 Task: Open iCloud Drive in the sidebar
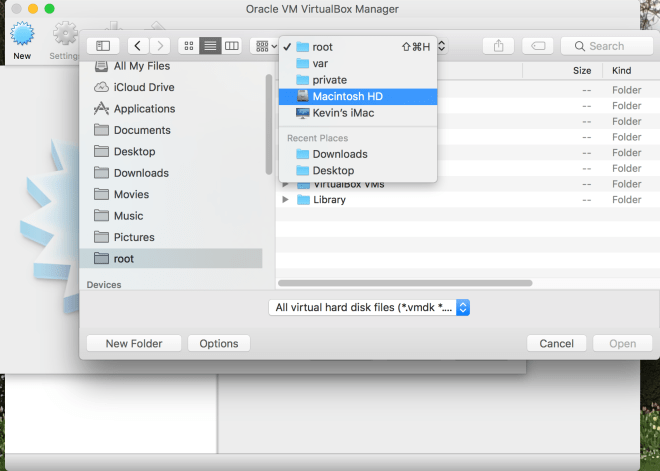143,87
